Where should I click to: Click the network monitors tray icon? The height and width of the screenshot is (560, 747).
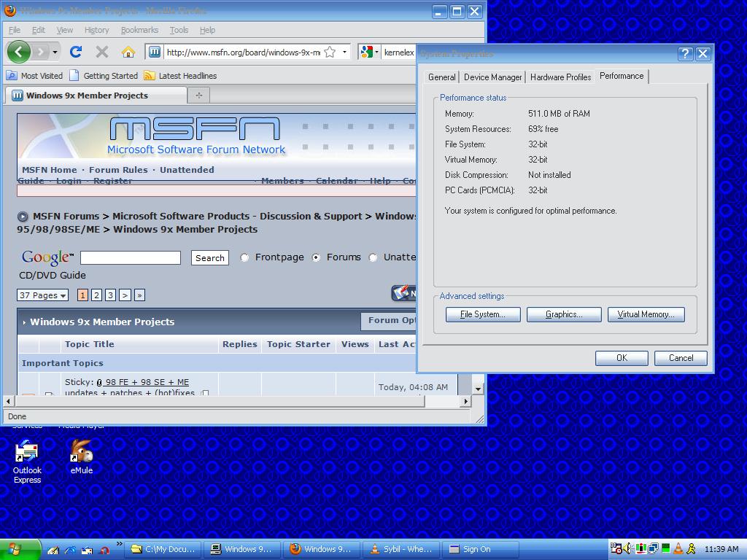(653, 549)
